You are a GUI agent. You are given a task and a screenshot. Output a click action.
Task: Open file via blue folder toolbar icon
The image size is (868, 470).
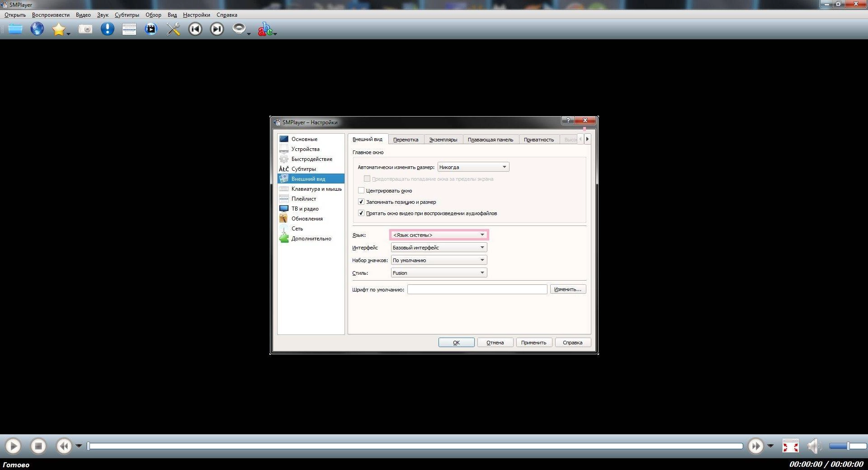(x=15, y=29)
